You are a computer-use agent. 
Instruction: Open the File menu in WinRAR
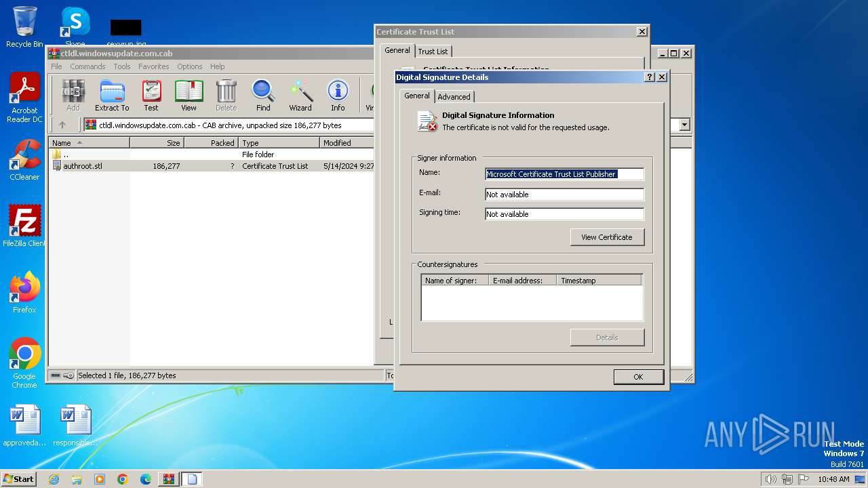(56, 66)
